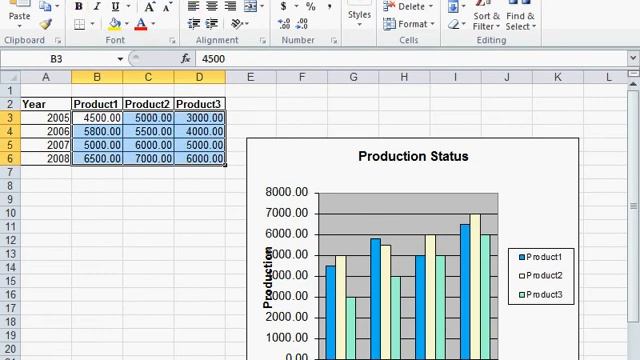Apply cell borders icon
The width and height of the screenshot is (640, 360).
(80, 24)
